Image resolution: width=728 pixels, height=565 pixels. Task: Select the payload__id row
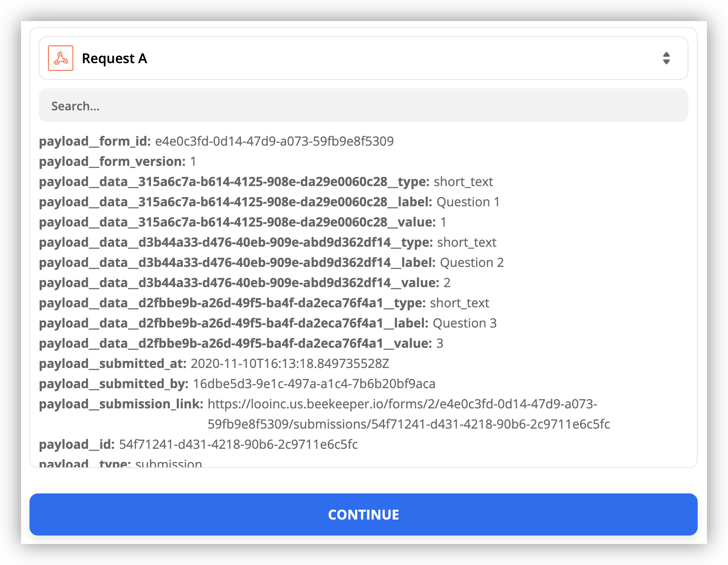[x=198, y=444]
